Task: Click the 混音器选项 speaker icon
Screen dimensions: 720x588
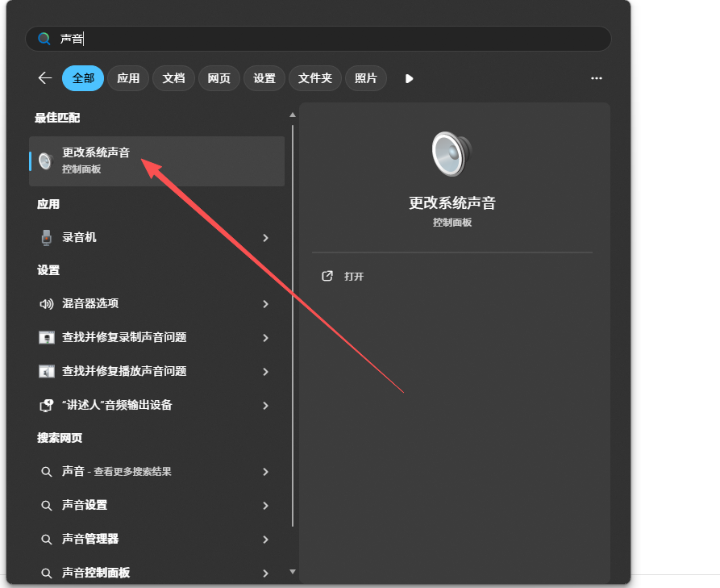Action: [x=46, y=304]
